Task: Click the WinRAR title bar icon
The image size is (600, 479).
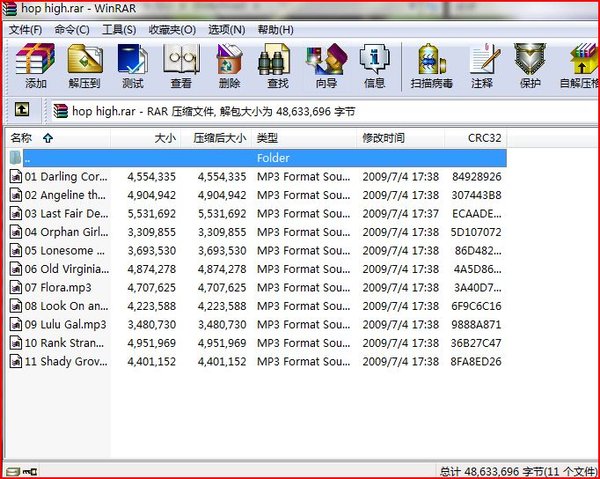Action: tap(10, 8)
